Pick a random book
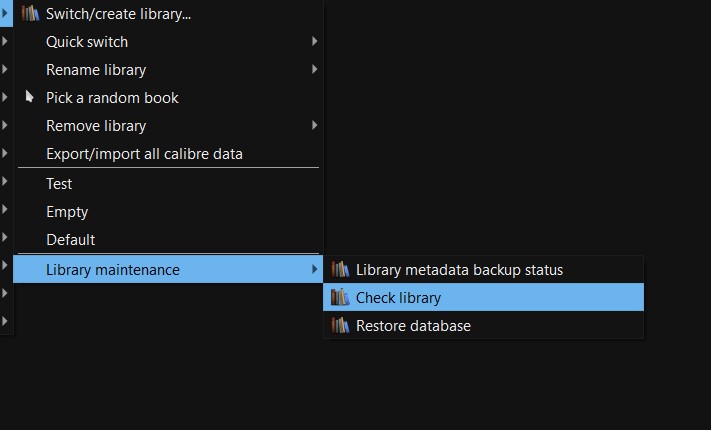 tap(112, 98)
